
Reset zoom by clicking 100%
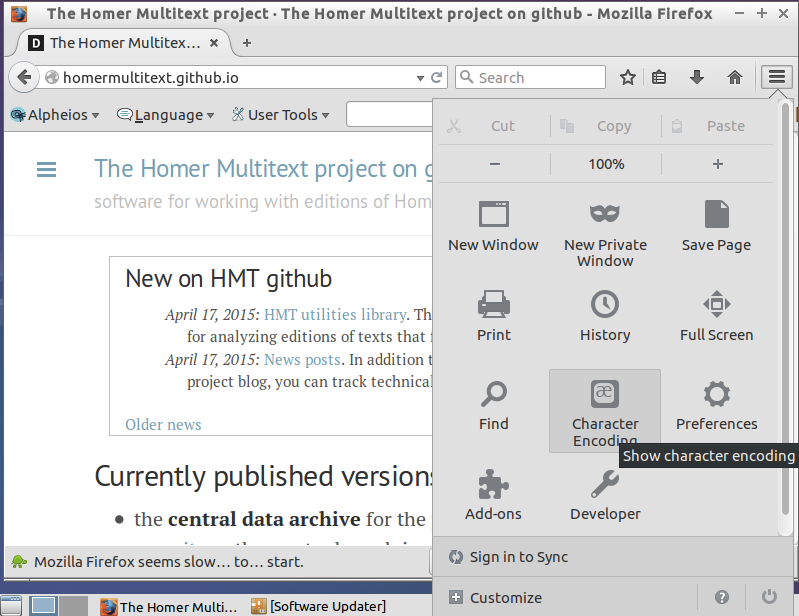[606, 164]
